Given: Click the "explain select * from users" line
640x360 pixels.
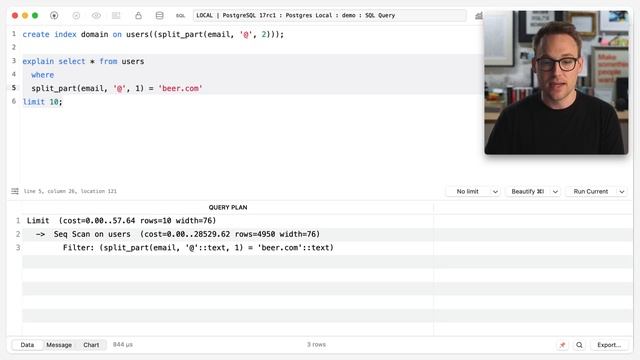Looking at the screenshot, I should point(83,61).
